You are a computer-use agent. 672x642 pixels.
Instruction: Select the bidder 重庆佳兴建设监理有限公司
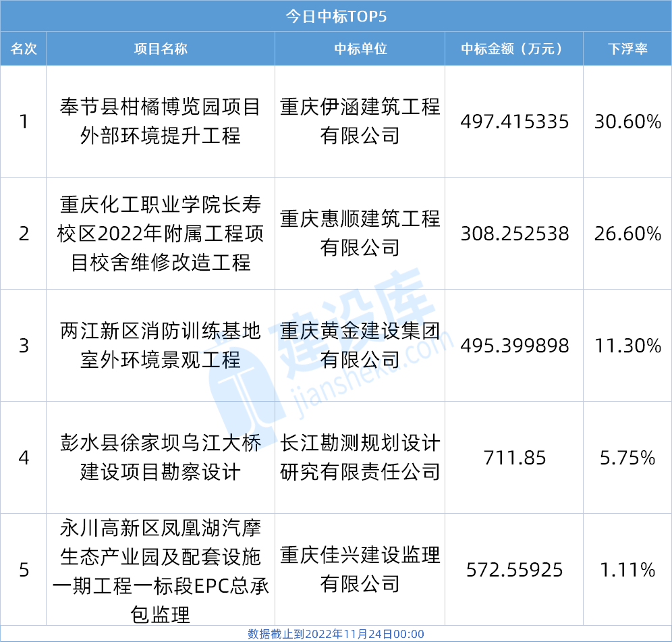[360, 570]
